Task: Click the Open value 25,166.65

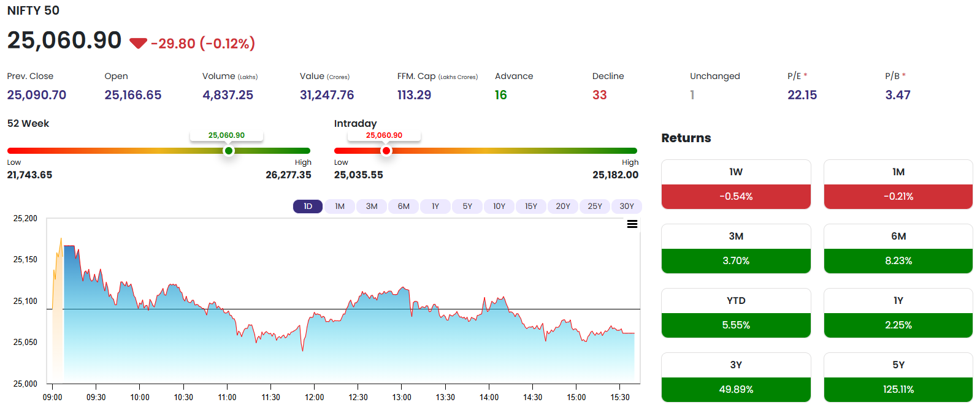Action: 133,95
